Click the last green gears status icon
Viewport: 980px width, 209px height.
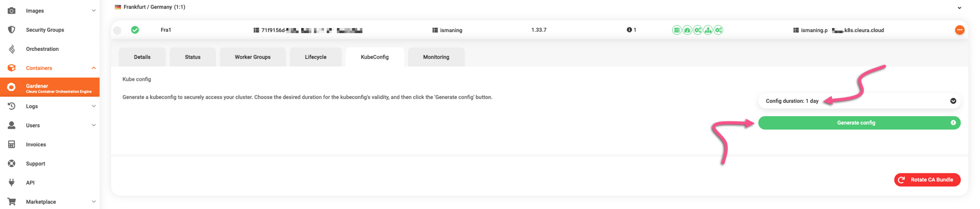(x=718, y=30)
